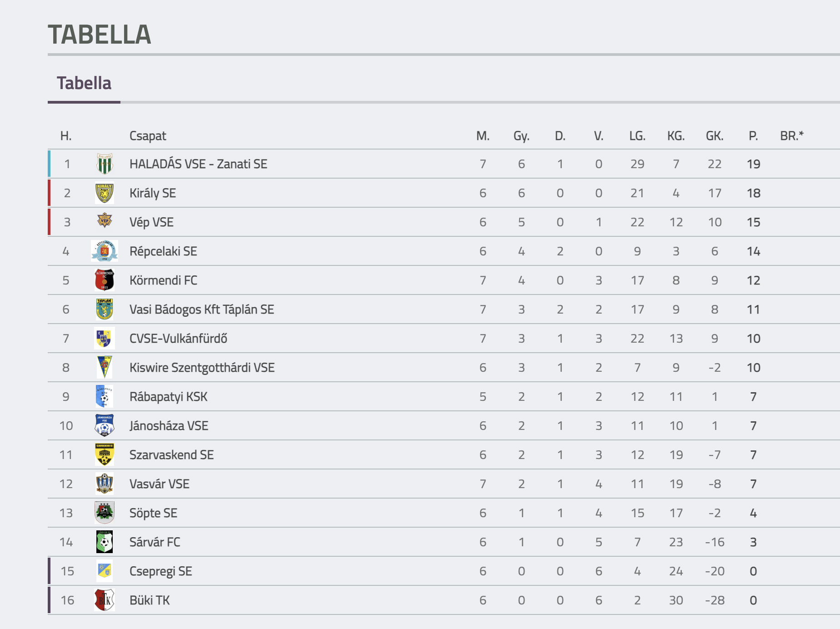Select the Körmendi FC red crest
840x629 pixels.
[105, 280]
